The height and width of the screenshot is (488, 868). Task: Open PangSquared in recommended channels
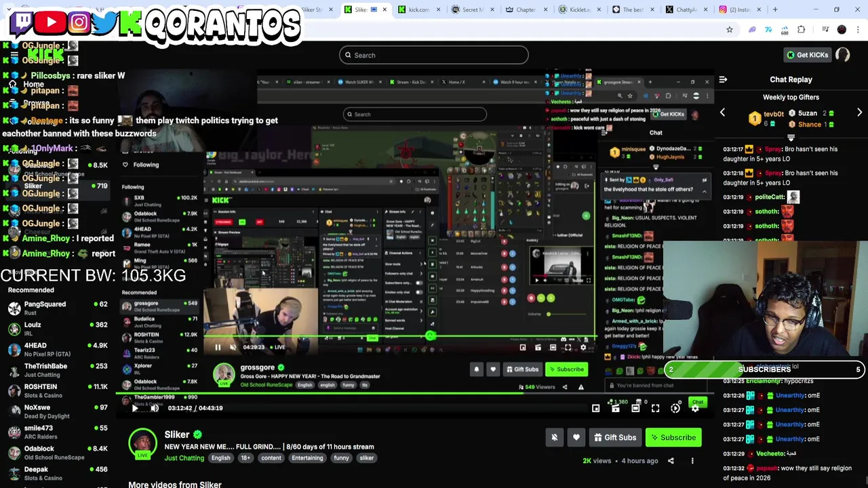[x=58, y=308]
